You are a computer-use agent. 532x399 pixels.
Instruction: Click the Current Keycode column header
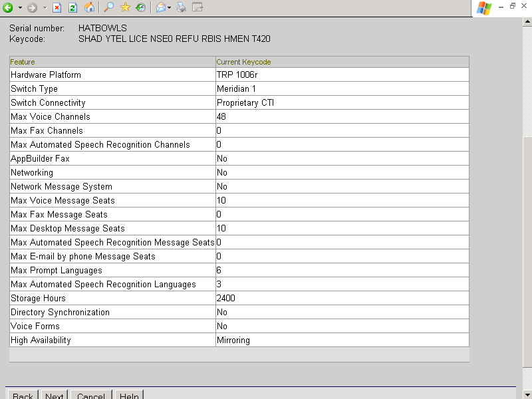coord(243,62)
